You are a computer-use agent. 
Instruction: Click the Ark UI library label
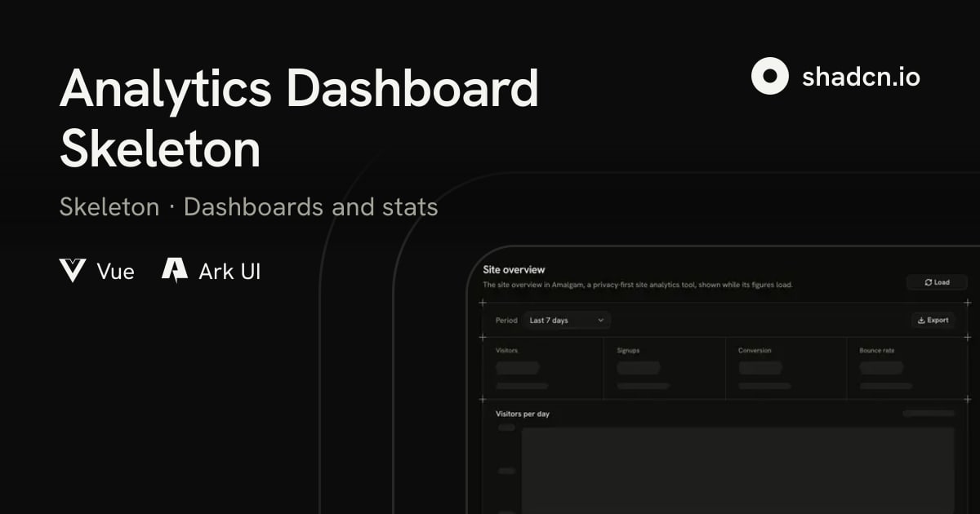pyautogui.click(x=229, y=272)
